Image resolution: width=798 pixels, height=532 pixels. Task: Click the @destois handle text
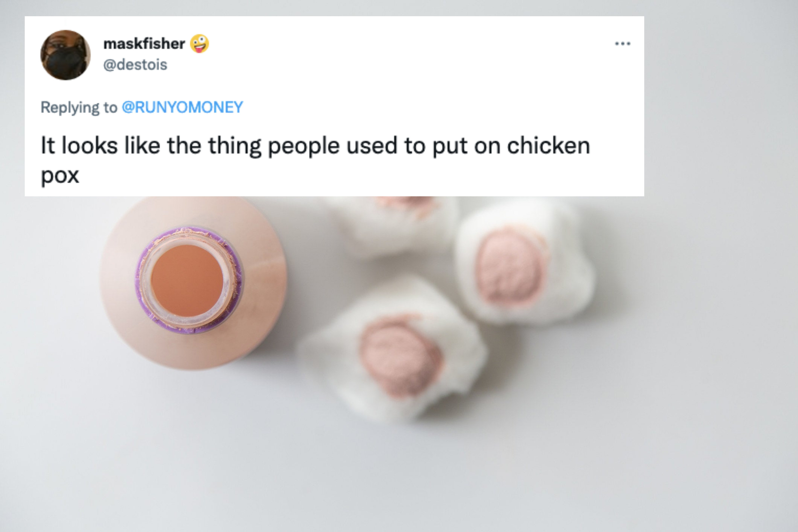(136, 64)
